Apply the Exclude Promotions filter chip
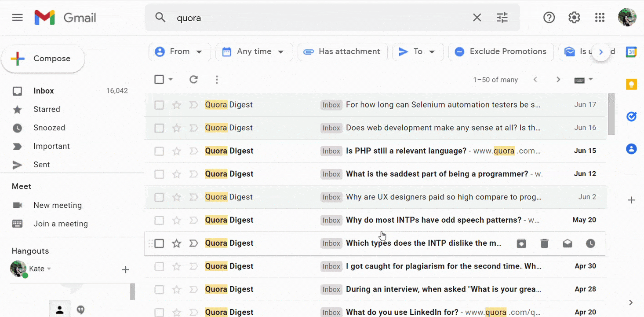The image size is (644, 317). 501,52
